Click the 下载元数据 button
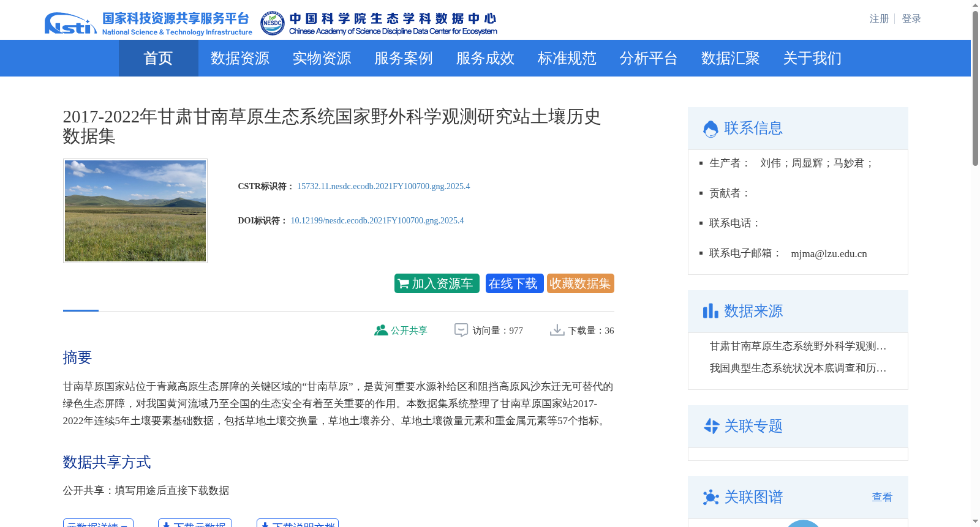This screenshot has height=527, width=980. (195, 523)
